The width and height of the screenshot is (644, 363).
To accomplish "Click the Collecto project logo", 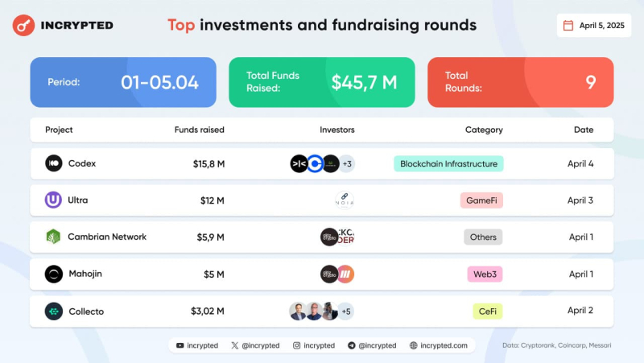I will 54,311.
